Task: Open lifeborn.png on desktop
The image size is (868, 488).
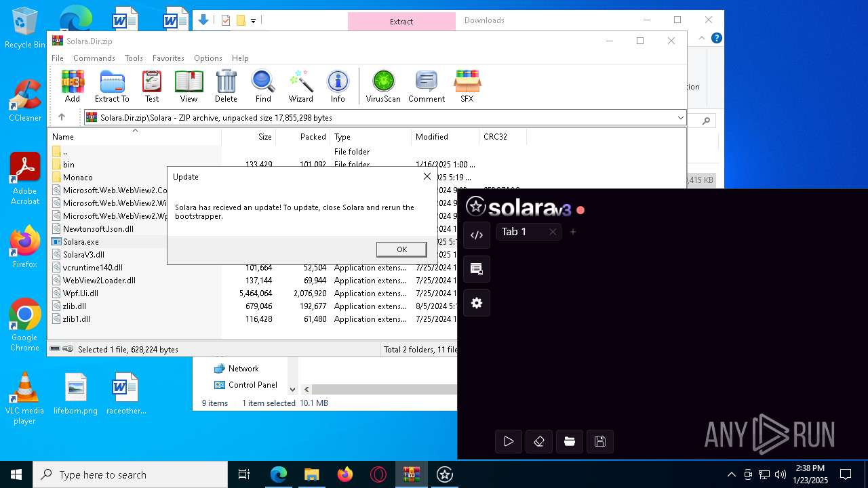Action: [76, 394]
